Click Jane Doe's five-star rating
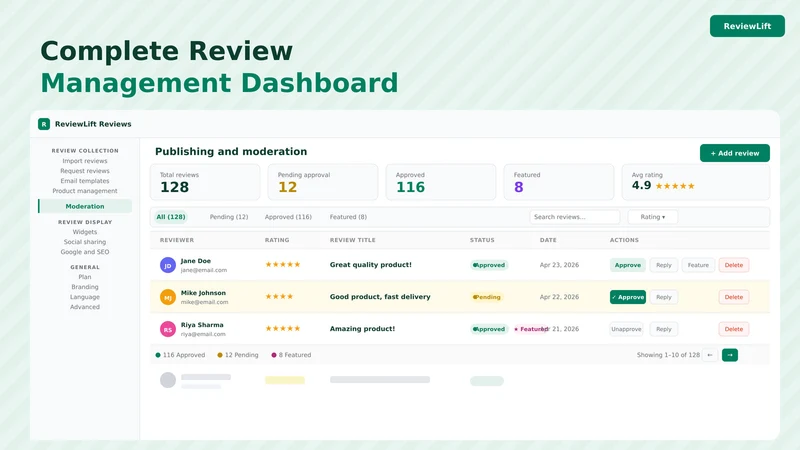The width and height of the screenshot is (800, 450). coord(283,264)
